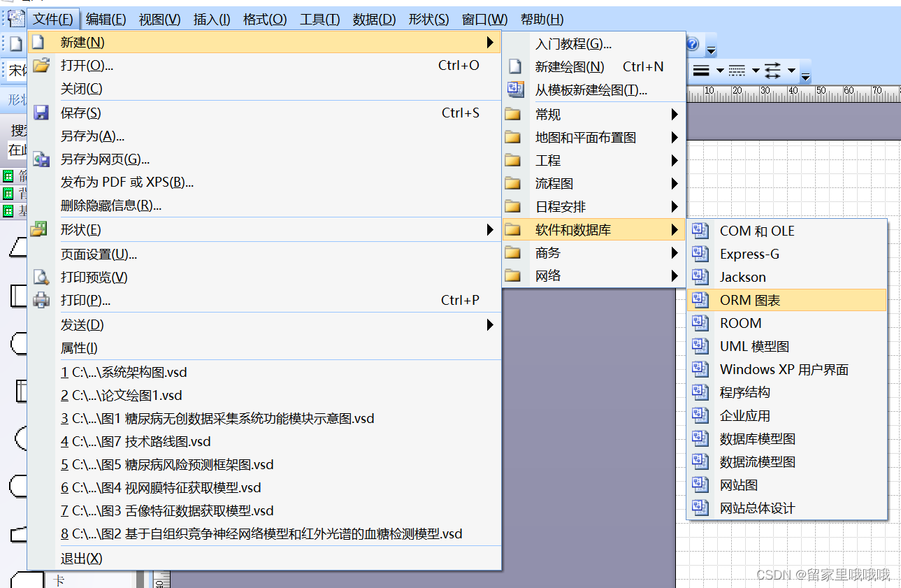901x588 pixels.
Task: Open the 插入(I) menu
Action: click(x=212, y=20)
